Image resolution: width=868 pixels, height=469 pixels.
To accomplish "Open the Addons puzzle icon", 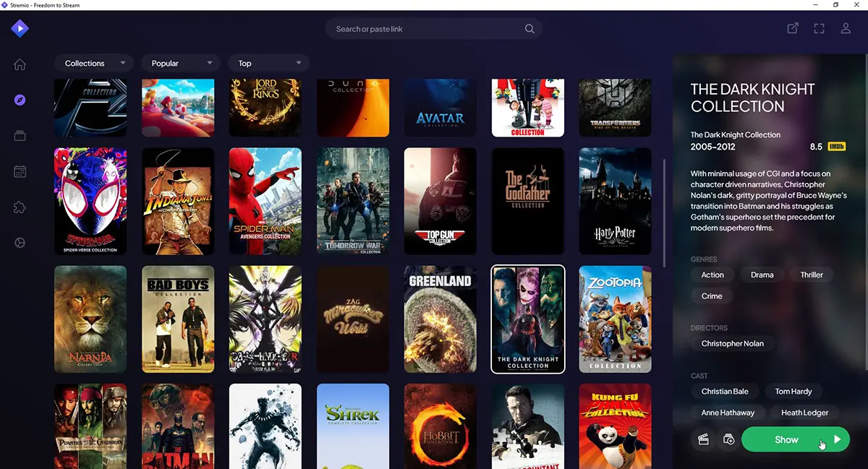I will click(x=20, y=207).
